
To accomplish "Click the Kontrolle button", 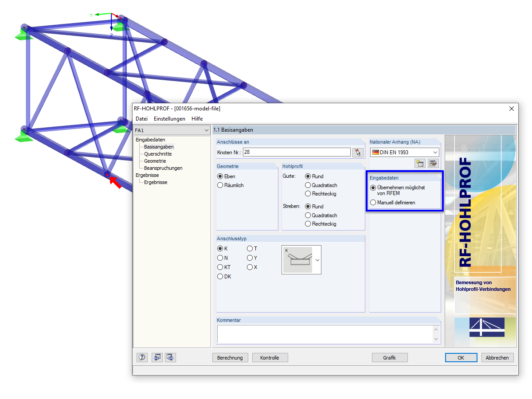I will click(270, 358).
